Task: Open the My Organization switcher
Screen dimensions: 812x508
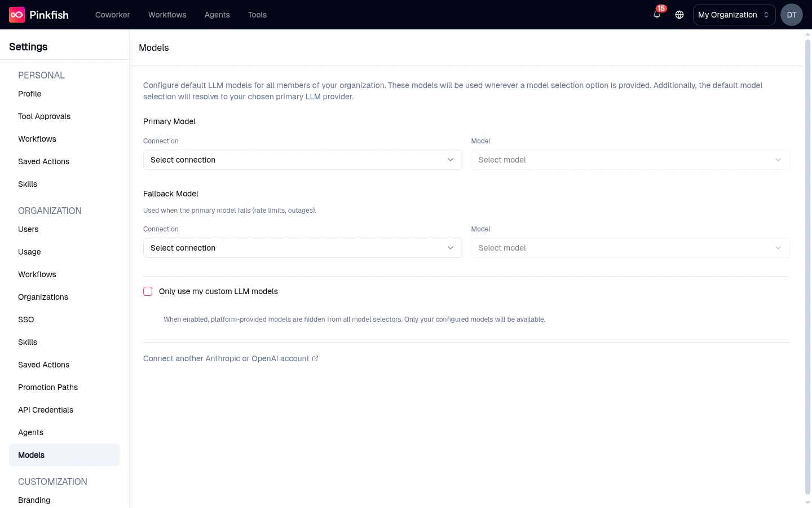Action: 734,15
